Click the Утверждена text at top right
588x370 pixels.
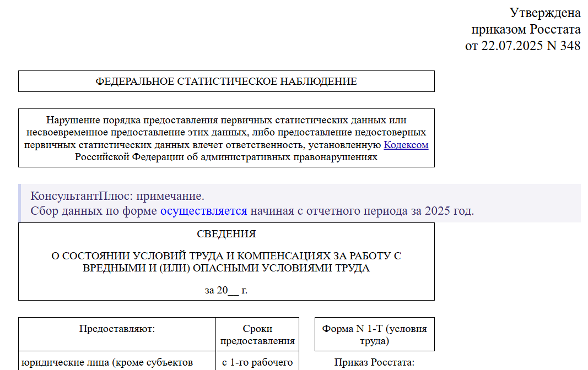point(544,13)
